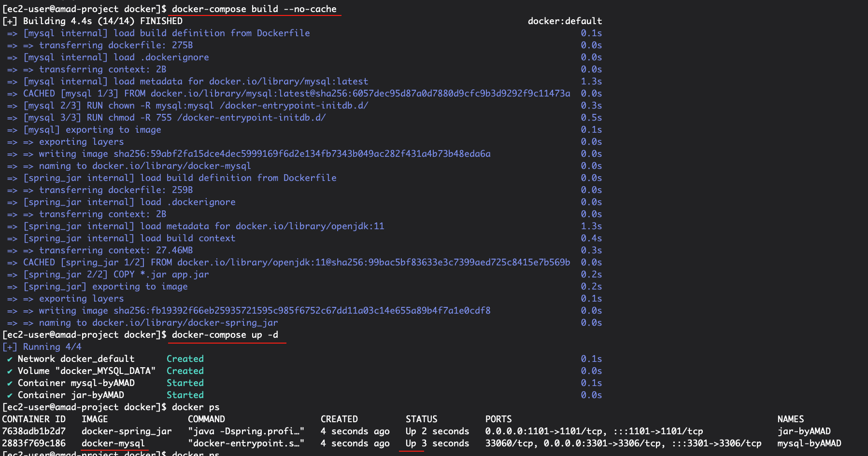Click the 'docker:default' label
Screen dimensions: 868x456
click(x=565, y=21)
